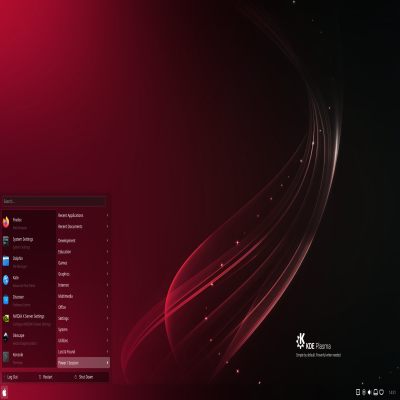The width and height of the screenshot is (400, 400).
Task: Select Power / Session entry
Action: [x=84, y=363]
